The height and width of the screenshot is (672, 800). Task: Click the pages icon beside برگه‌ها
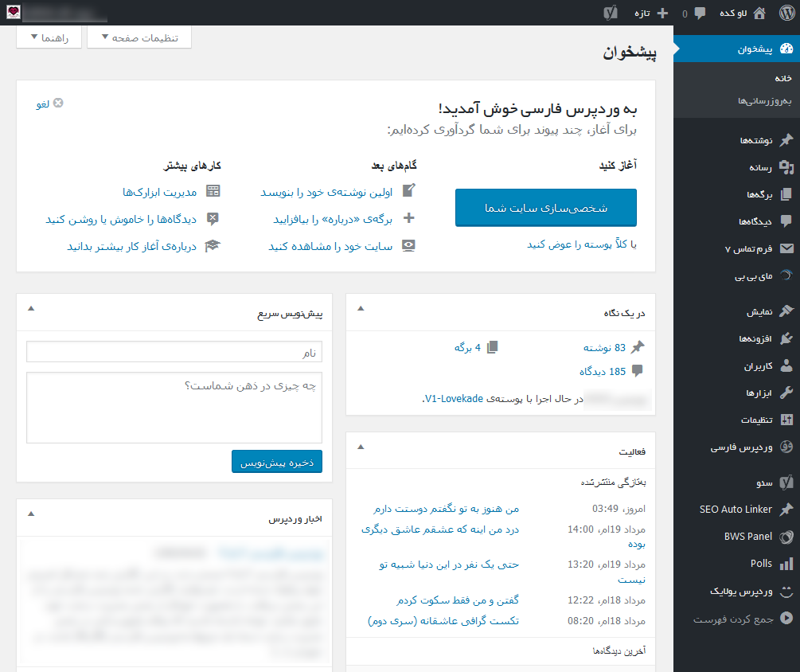coord(786,194)
